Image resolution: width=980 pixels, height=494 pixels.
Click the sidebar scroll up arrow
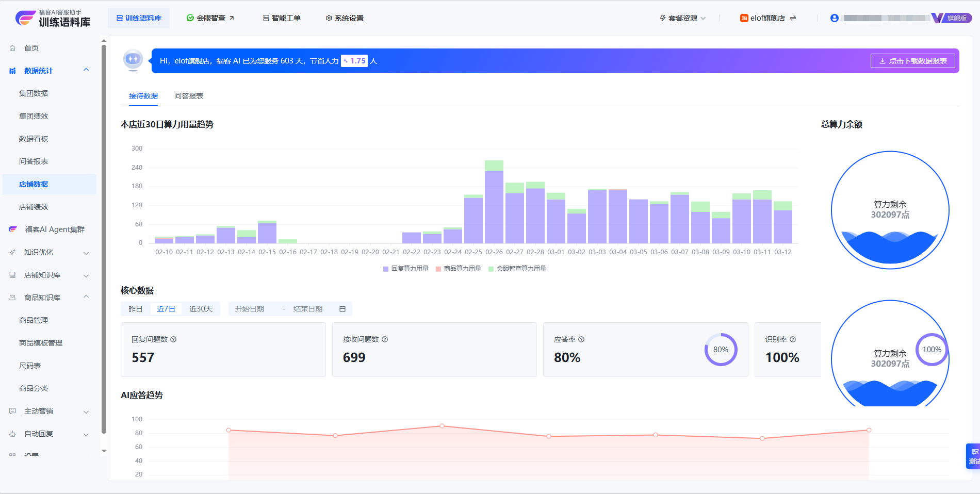pos(104,40)
